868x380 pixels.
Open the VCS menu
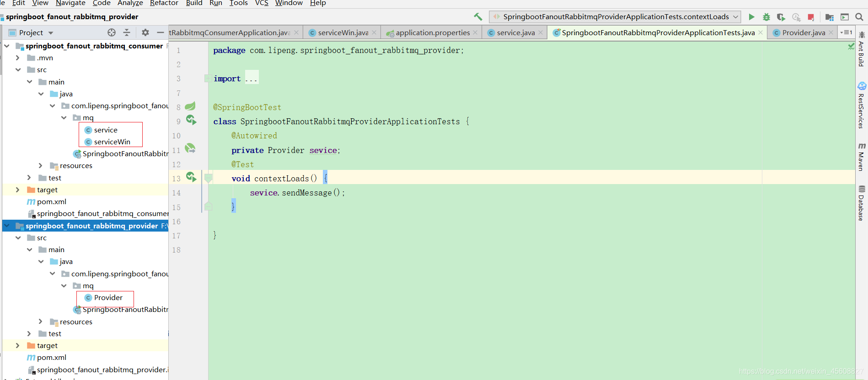click(262, 3)
